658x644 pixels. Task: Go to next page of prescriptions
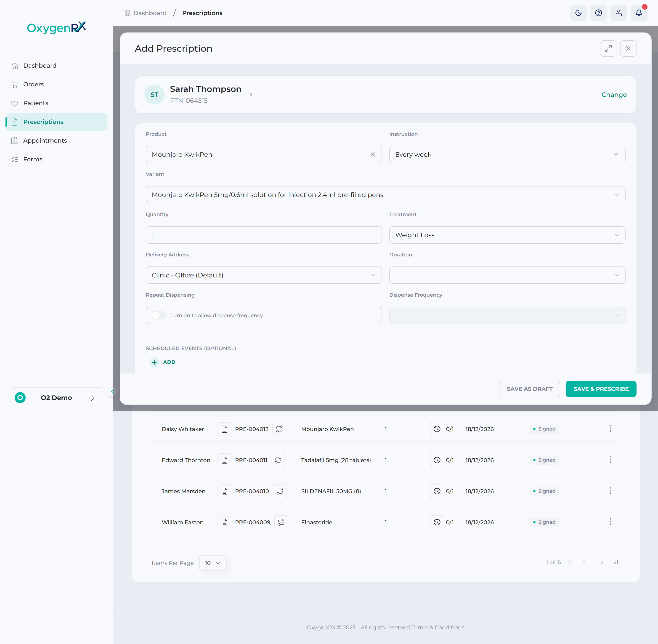click(602, 562)
